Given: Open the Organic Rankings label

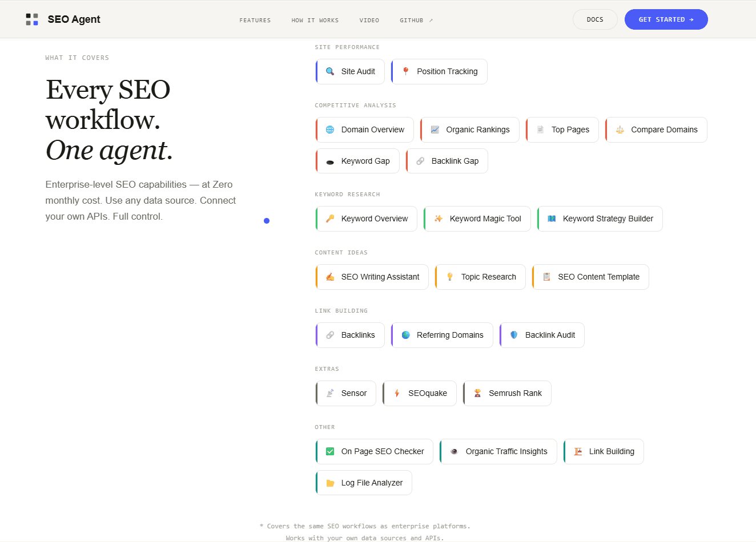Looking at the screenshot, I should (x=478, y=130).
